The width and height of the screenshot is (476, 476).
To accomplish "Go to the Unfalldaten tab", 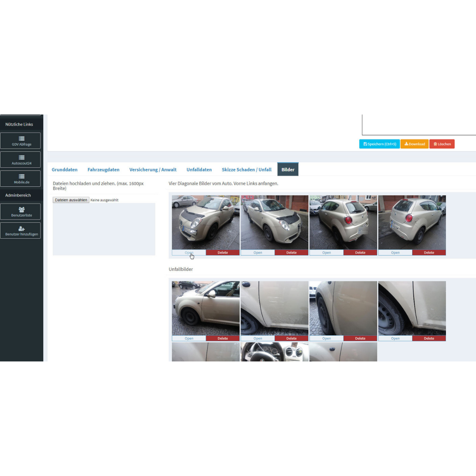I will tap(199, 170).
